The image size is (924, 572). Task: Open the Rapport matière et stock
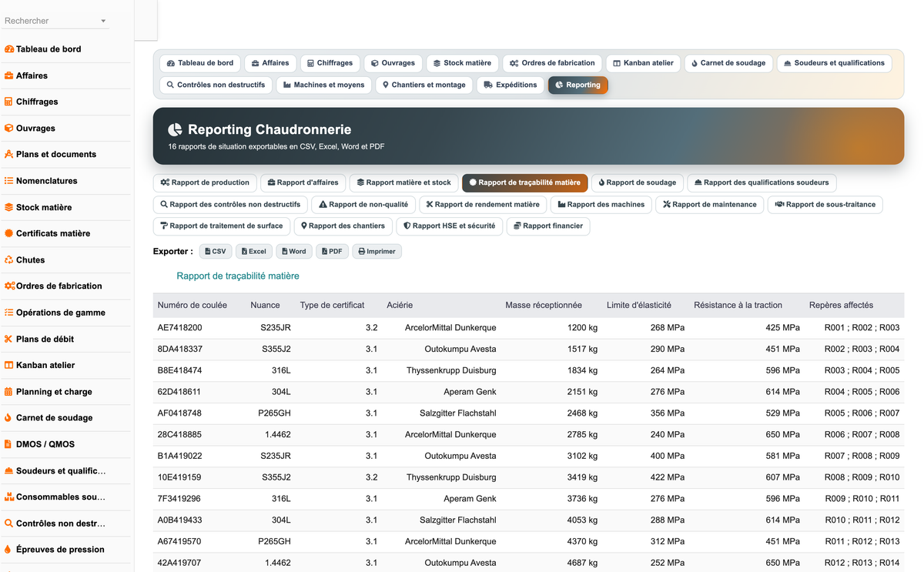pyautogui.click(x=403, y=182)
